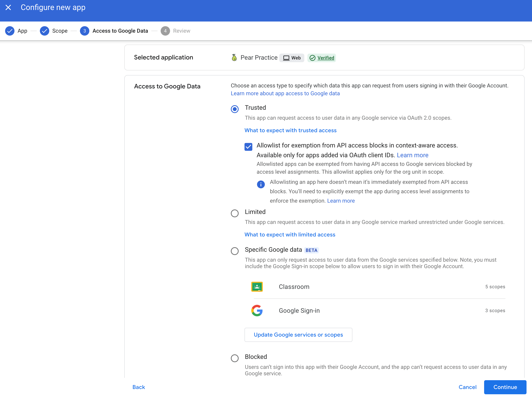532x397 pixels.
Task: Open the Access to Google Data step
Action: [120, 31]
